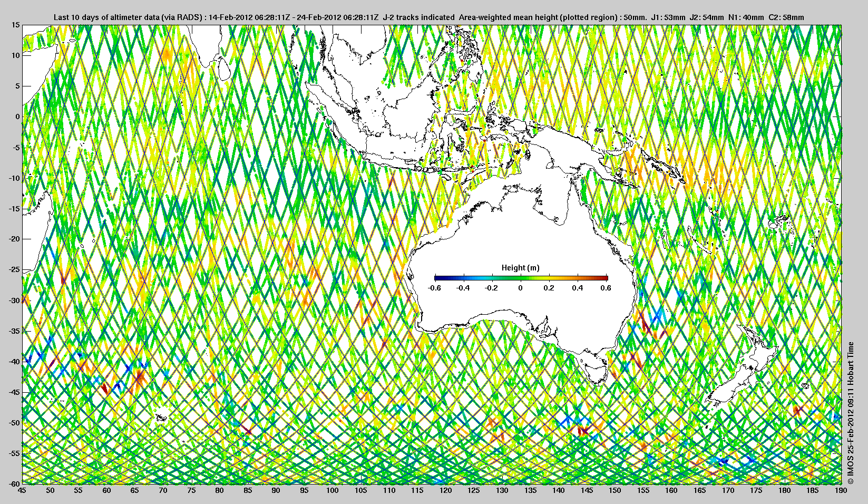Click latitude label "-20" on the vertical axis
This screenshot has width=868, height=504.
click(x=14, y=239)
